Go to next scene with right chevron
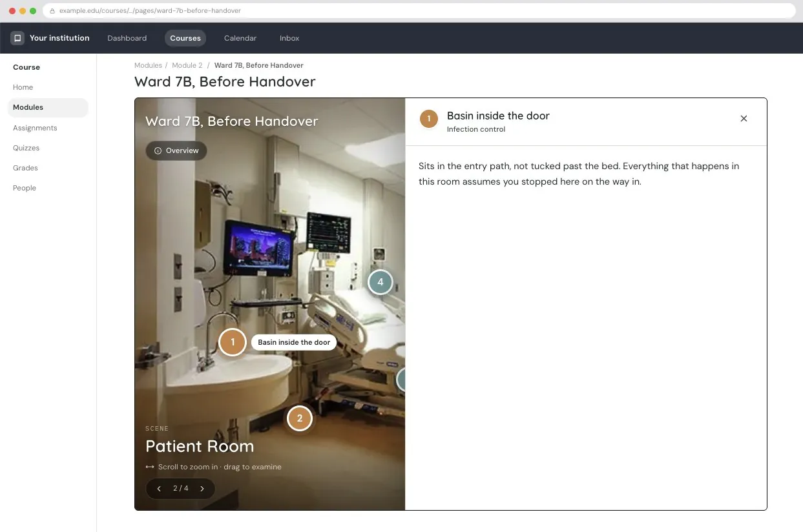The image size is (803, 532). coord(202,489)
